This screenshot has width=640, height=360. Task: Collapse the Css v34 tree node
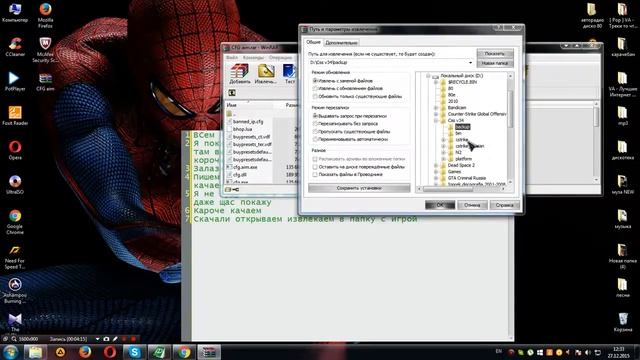(x=436, y=120)
